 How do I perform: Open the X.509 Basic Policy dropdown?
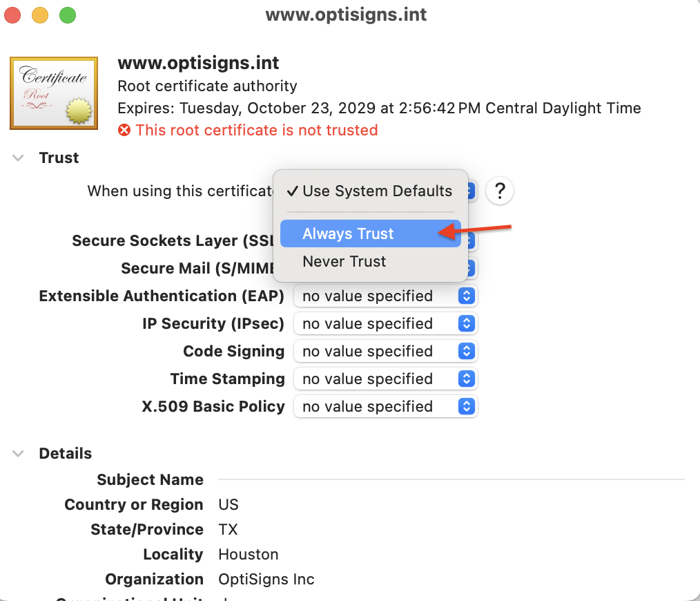386,407
